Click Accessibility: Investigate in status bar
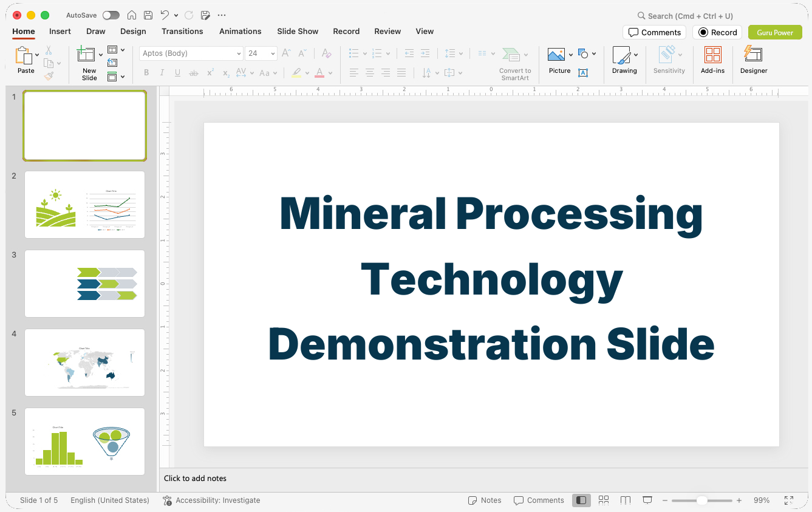 pos(211,500)
